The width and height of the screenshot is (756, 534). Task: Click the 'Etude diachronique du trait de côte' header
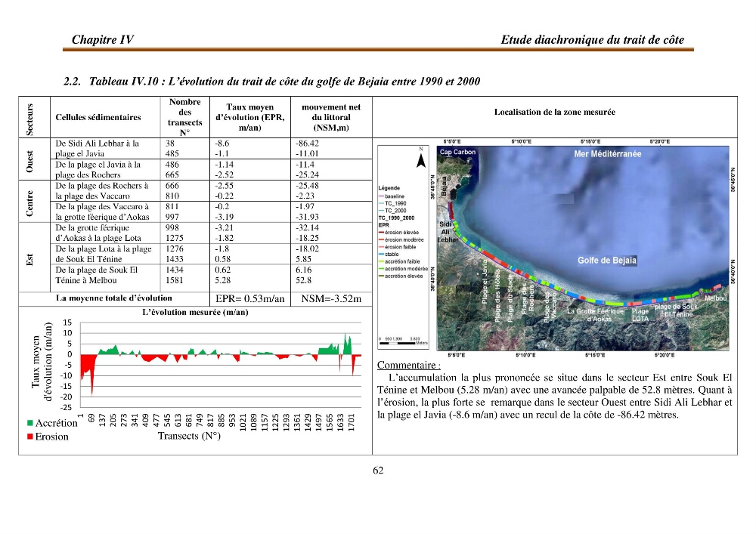(x=592, y=39)
